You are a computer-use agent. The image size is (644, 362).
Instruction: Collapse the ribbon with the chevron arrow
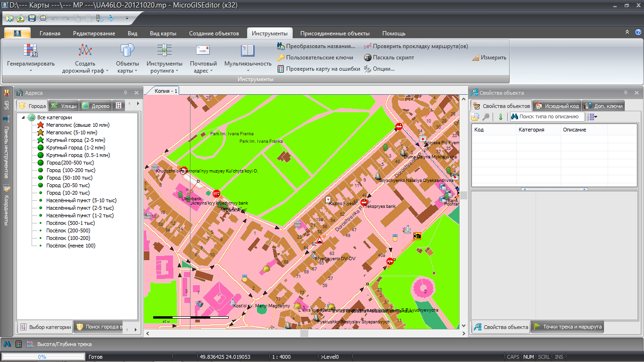point(627,32)
